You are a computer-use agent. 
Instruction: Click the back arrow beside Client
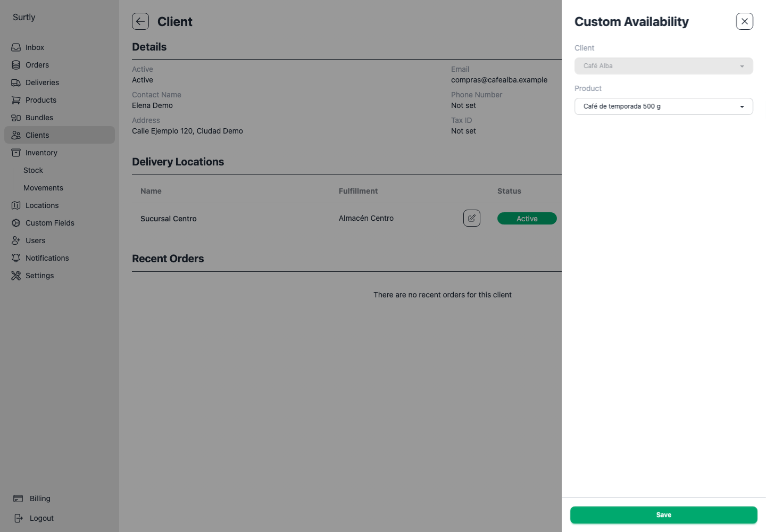point(140,21)
